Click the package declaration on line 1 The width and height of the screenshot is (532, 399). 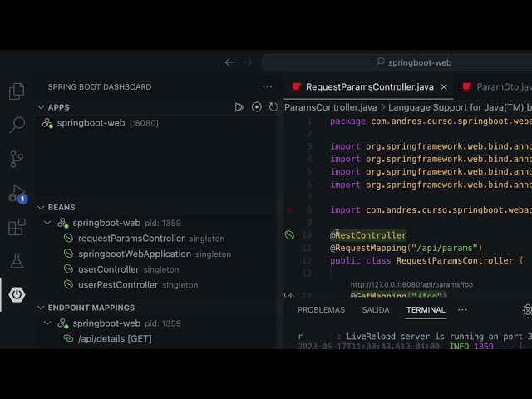pos(431,121)
